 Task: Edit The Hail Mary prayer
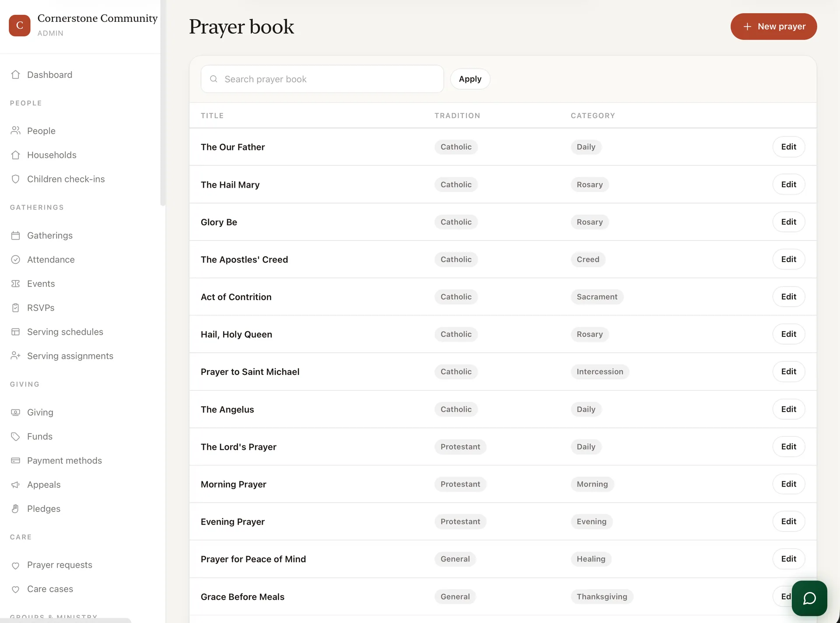click(x=788, y=184)
